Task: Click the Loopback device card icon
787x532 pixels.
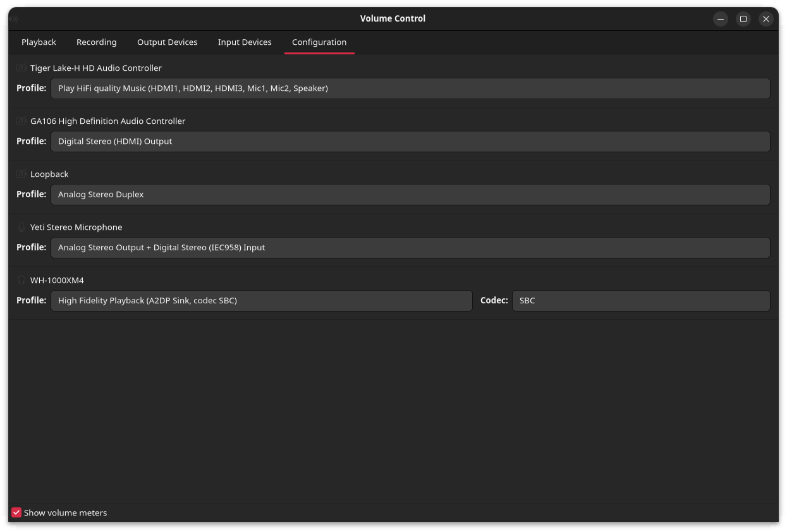Action: (x=21, y=174)
